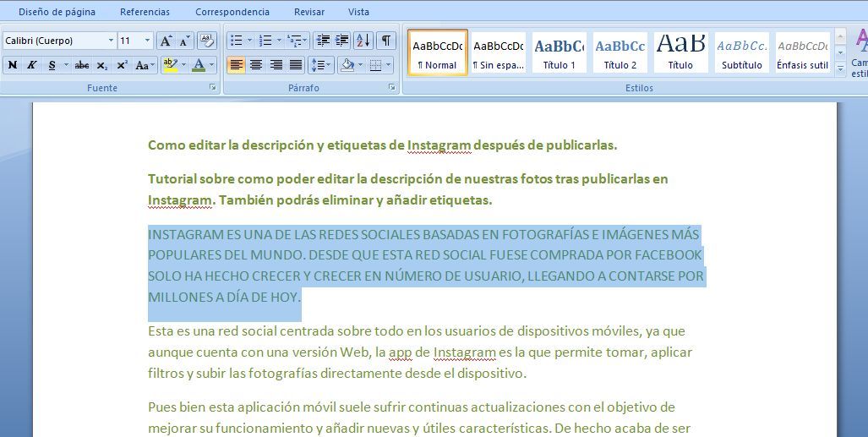Open Correspondencia tab
This screenshot has height=437, width=868.
[x=232, y=12]
